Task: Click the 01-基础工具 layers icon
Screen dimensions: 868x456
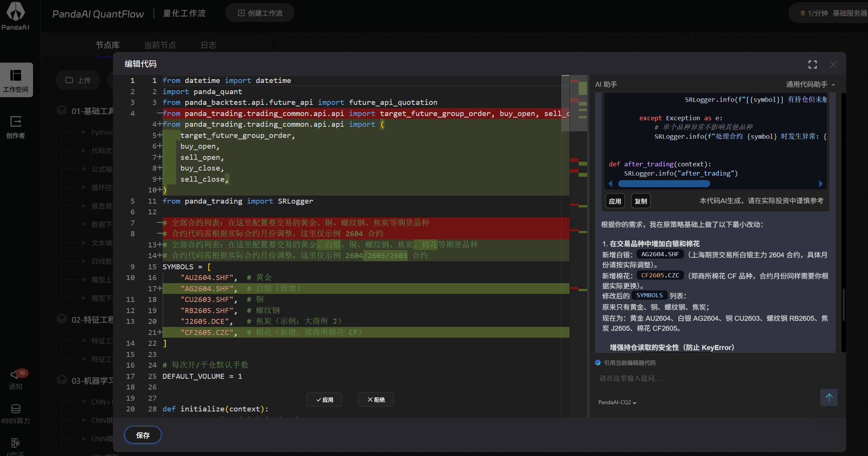Action: [62, 111]
